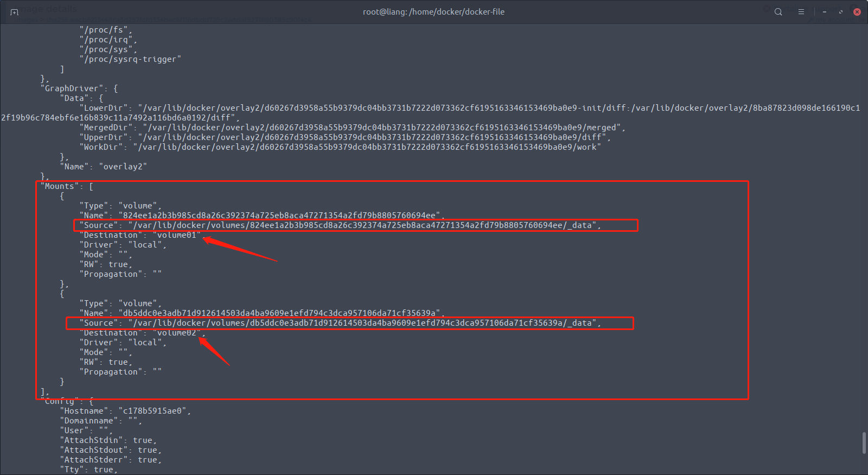
Task: Click the terminal search magnifier icon
Action: (x=778, y=12)
